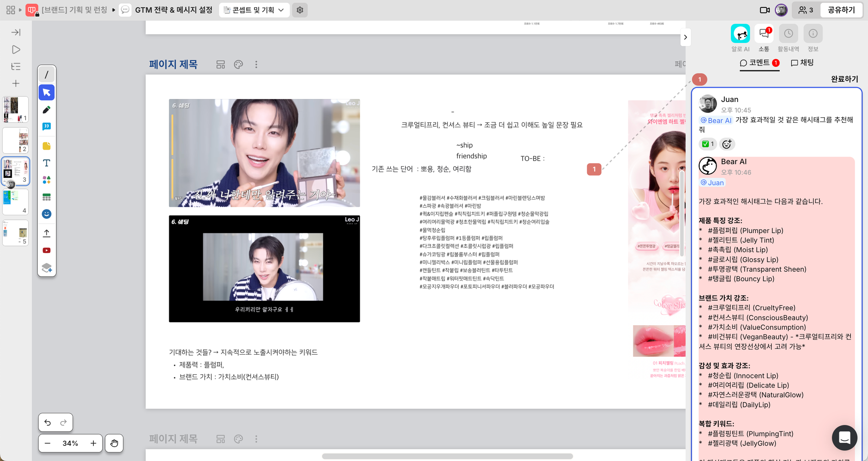Open the shapes tool

tap(46, 180)
